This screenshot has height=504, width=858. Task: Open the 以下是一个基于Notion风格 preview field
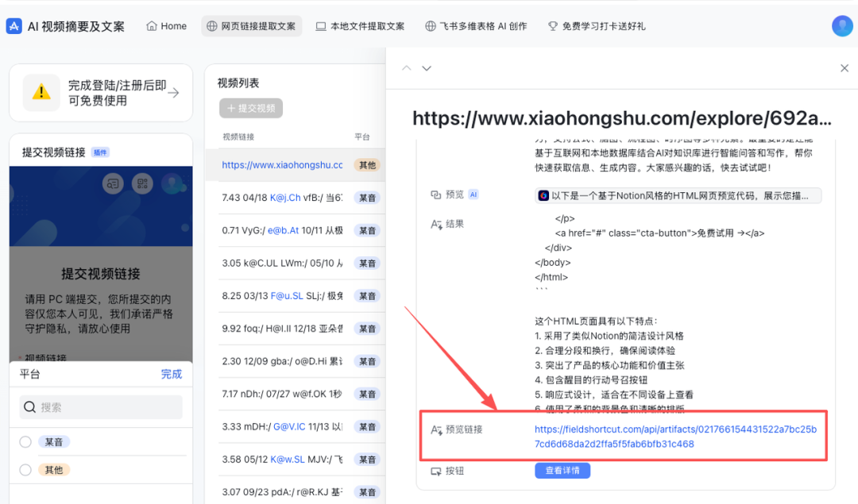click(x=678, y=196)
